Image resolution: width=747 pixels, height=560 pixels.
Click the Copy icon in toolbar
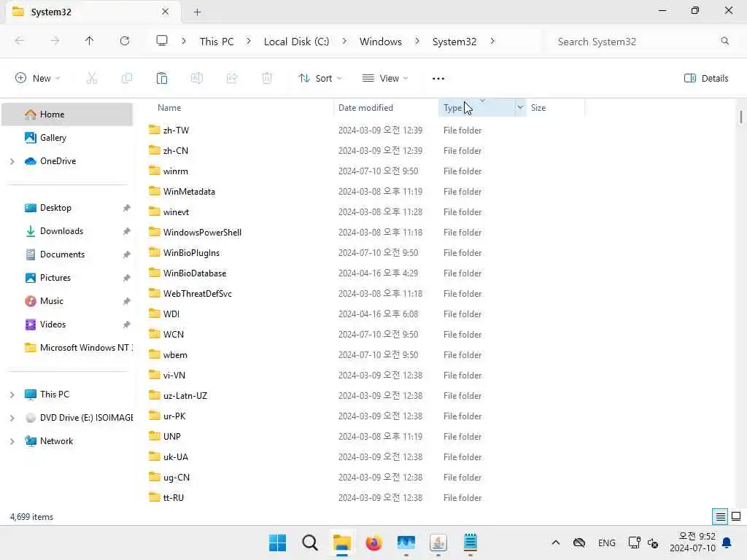127,78
